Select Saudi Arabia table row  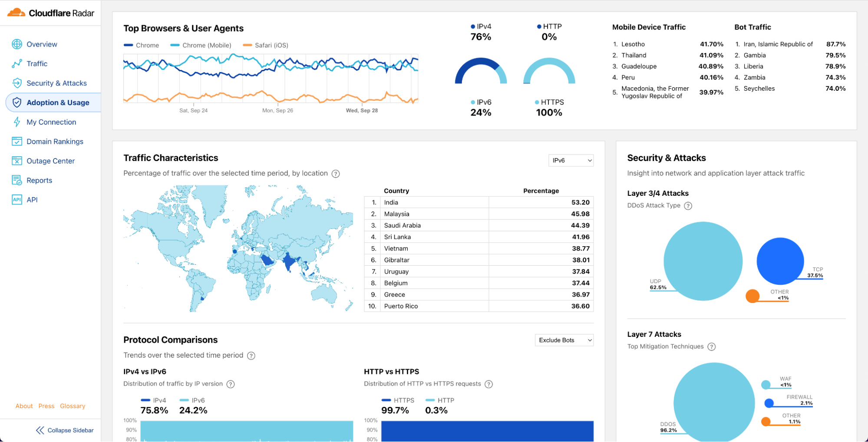point(479,226)
